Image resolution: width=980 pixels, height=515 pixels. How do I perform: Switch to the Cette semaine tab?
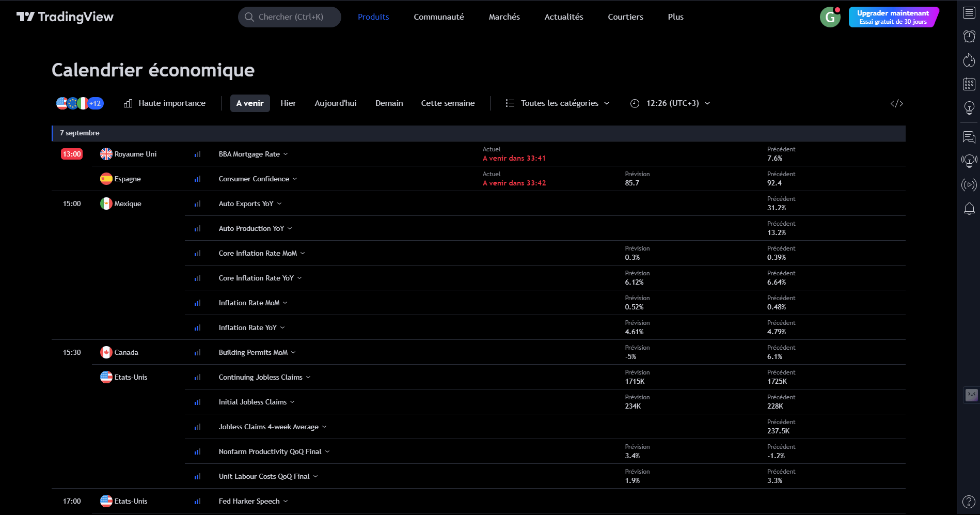(448, 103)
